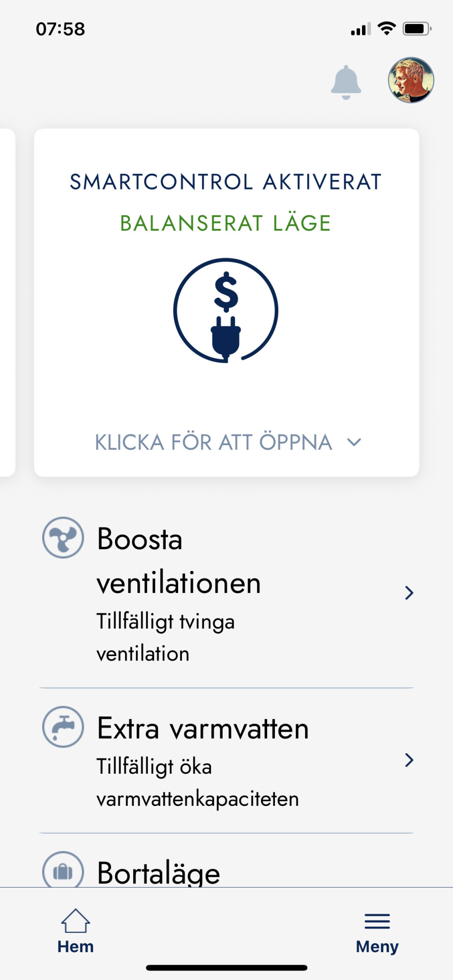Tap the SmartControl Aktiverat heading
Image resolution: width=453 pixels, height=980 pixels.
pos(226,182)
